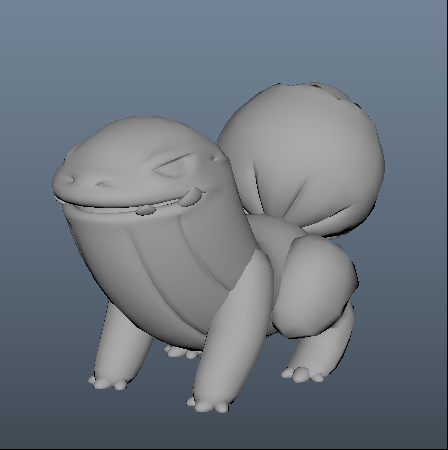Click the fang at the creature's mouth corner
This screenshot has height=450, width=448.
(191, 197)
